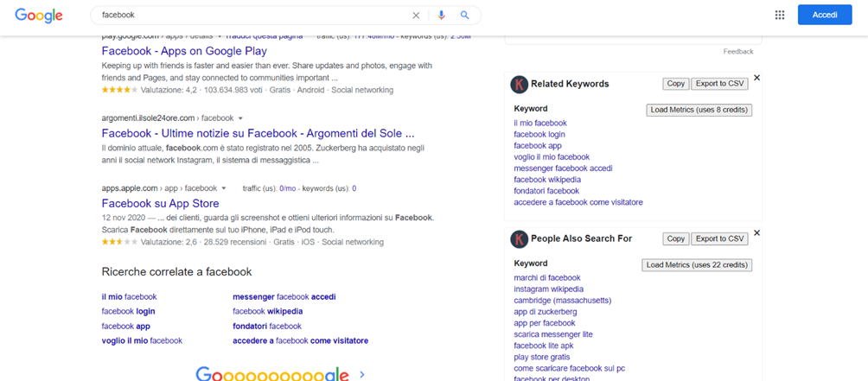Viewport: 868px width, 381px height.
Task: Click the Keywords Everywhere logo beside People Also Search For
Action: 519,239
